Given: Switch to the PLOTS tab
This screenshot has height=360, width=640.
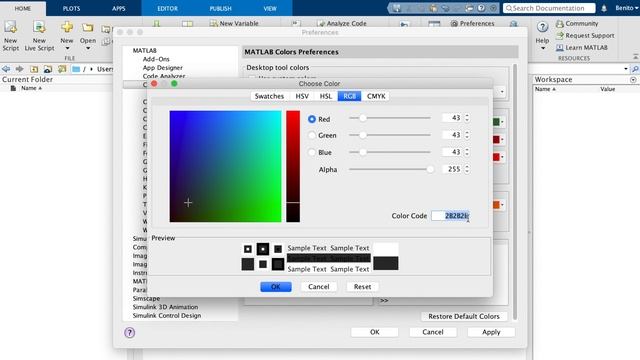Looking at the screenshot, I should 71,8.
